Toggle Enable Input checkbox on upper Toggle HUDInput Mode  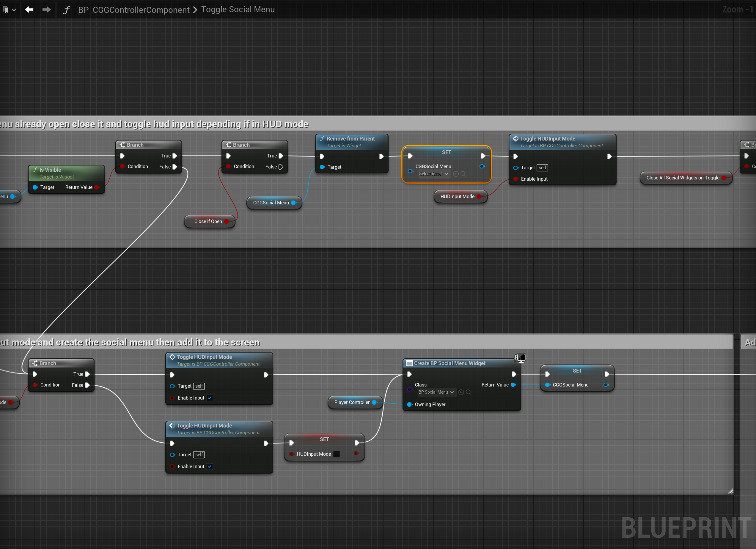pos(210,398)
